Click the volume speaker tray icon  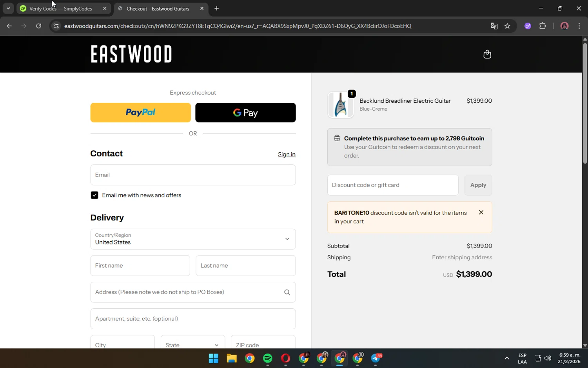tap(548, 358)
